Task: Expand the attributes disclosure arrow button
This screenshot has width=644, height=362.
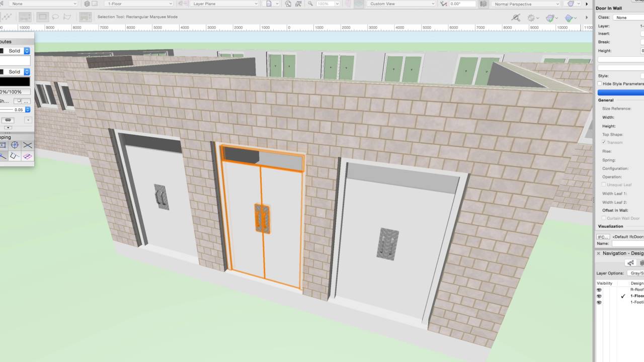Action: tap(8, 128)
